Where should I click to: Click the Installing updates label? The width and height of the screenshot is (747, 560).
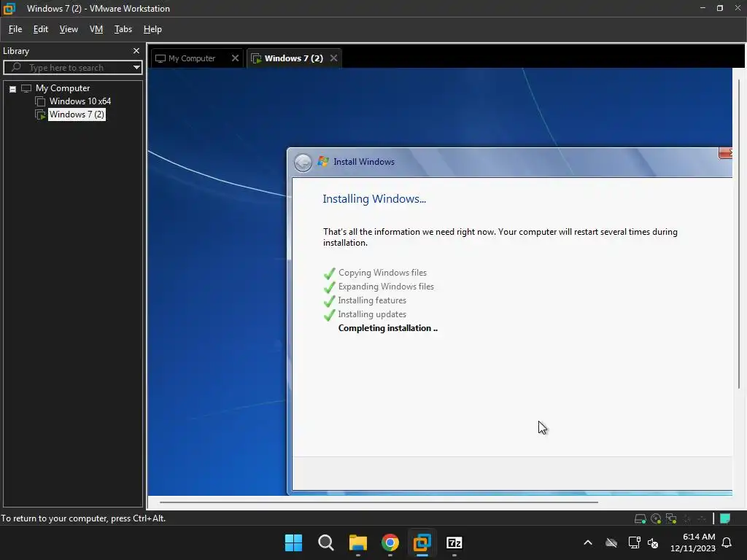point(372,314)
